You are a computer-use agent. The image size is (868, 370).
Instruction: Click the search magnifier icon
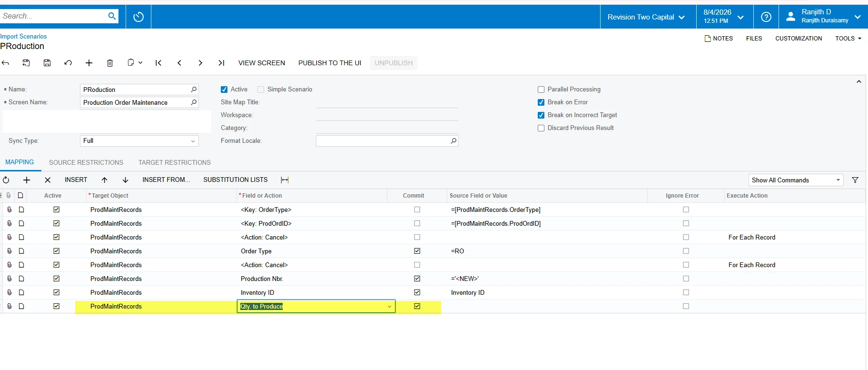(112, 16)
